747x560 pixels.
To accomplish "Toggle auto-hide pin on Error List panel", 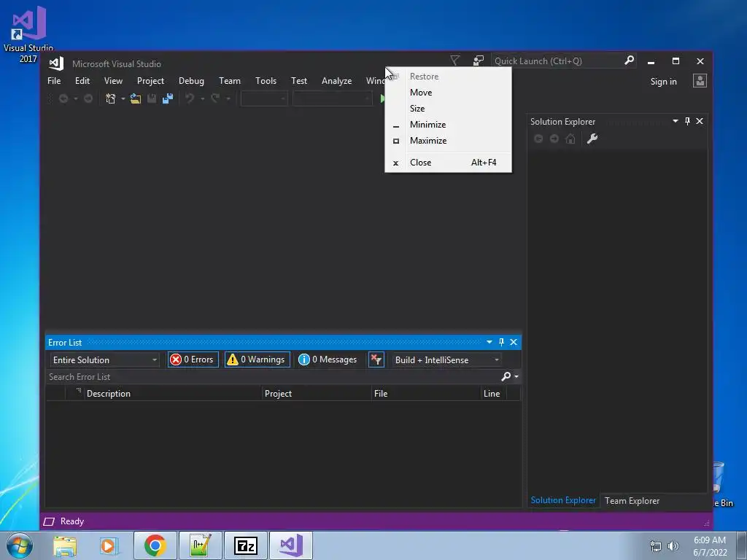I will (x=501, y=342).
